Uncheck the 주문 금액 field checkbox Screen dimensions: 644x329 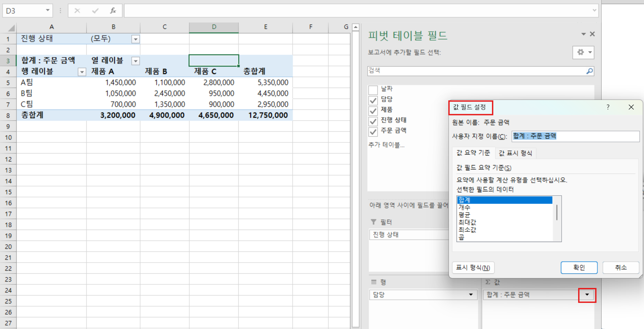[373, 131]
